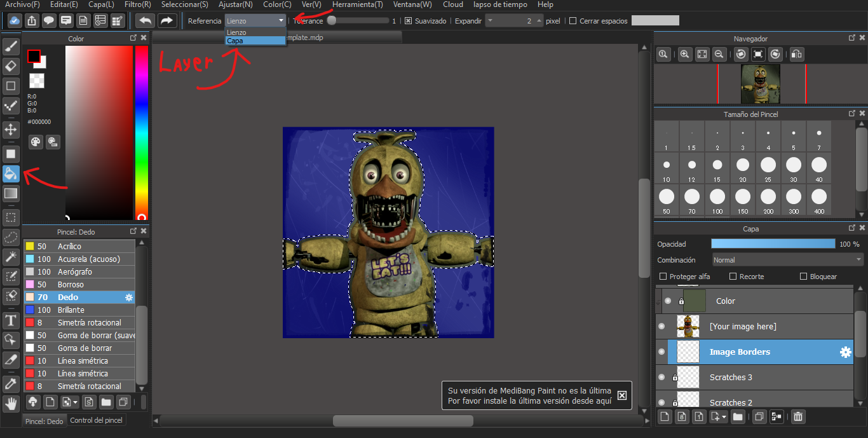Open the color palette icon in Color panel
The width and height of the screenshot is (868, 438).
tap(36, 142)
